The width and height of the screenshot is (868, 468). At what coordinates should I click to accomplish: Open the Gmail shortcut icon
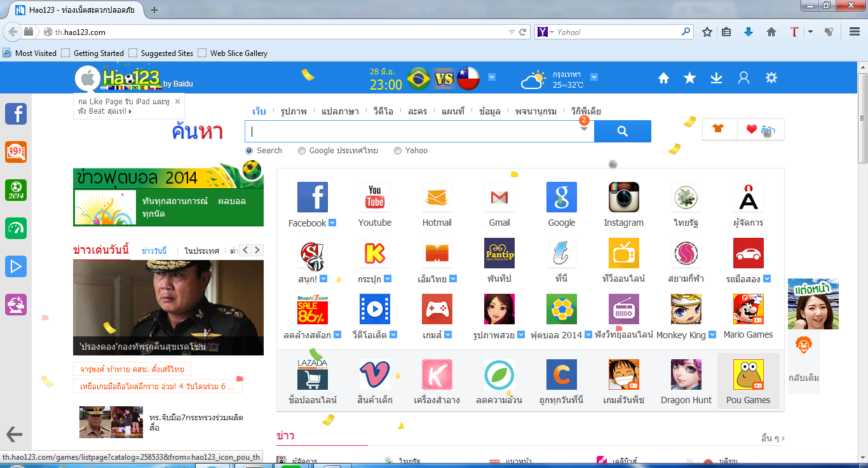click(x=499, y=197)
